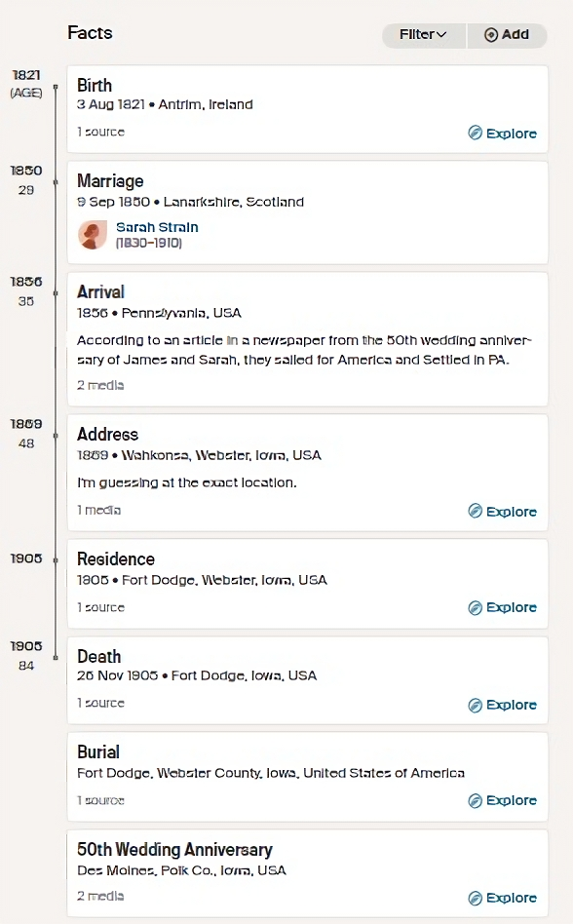Click the Explore icon on Address card

tap(475, 511)
